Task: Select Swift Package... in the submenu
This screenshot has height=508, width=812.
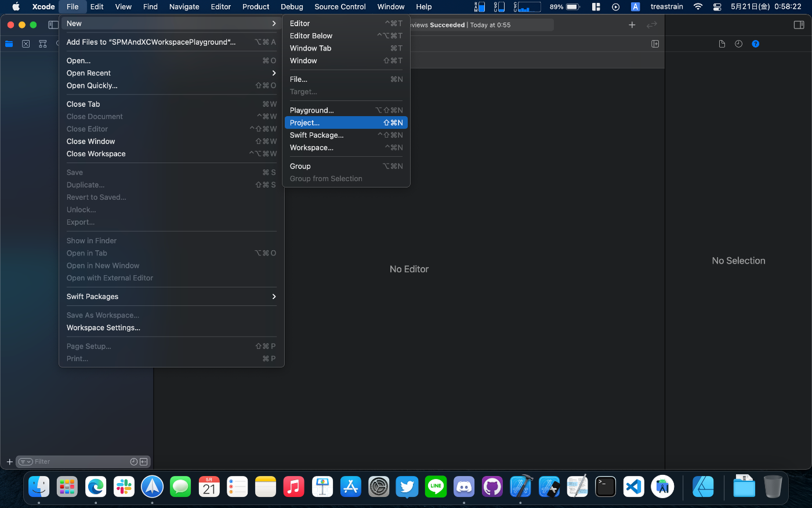Action: (346, 135)
